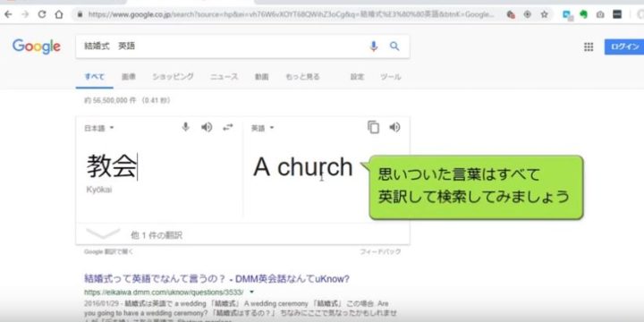Open dropdown arrow beside eikaiwa.dmm.com URL
Screen dimensions: 644x322
(251, 292)
